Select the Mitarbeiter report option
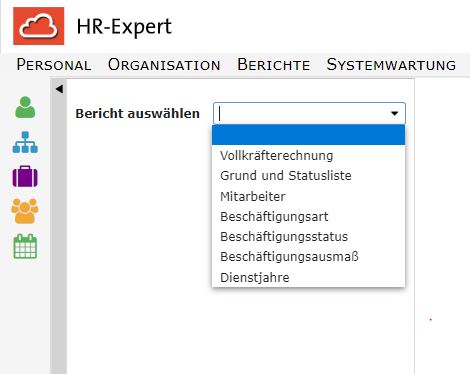The height and width of the screenshot is (374, 470). [308, 196]
